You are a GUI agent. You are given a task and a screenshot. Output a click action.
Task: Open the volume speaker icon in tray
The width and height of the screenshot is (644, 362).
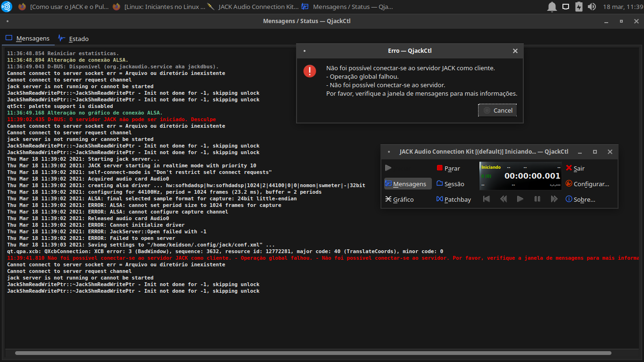pyautogui.click(x=592, y=7)
